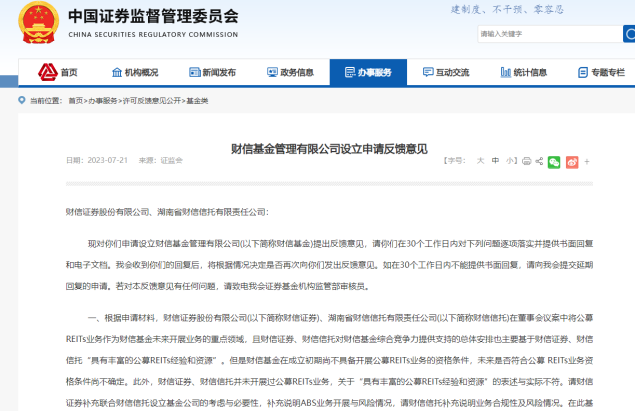Image resolution: width=635 pixels, height=411 pixels.
Task: Open the 统计信息 navigation tab
Action: click(x=524, y=72)
